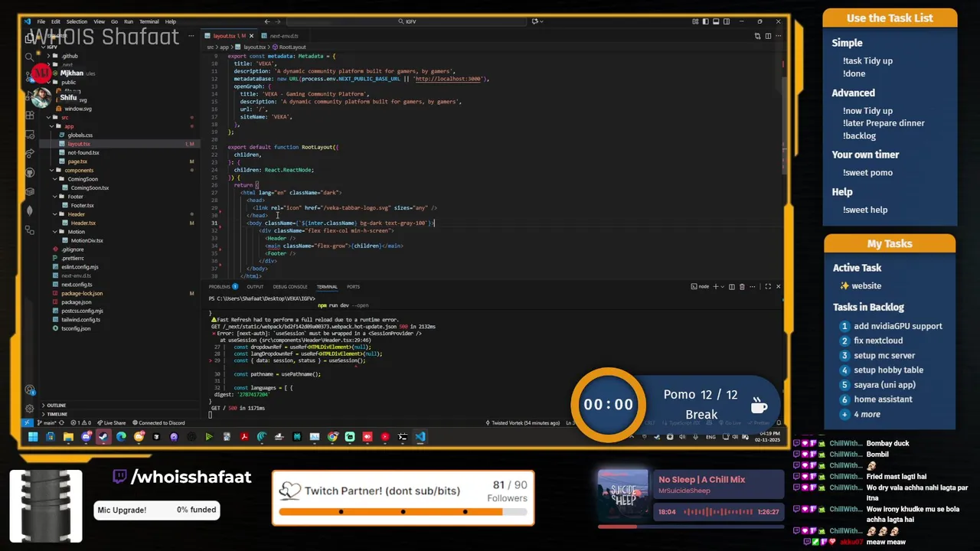Open the Manage gear in activity bar

coord(29,409)
